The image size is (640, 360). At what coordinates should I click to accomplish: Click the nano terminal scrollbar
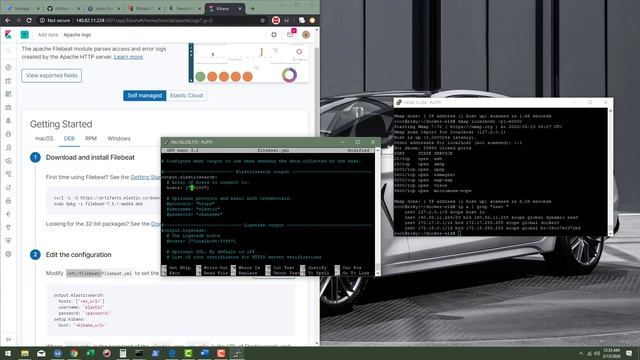[x=378, y=211]
